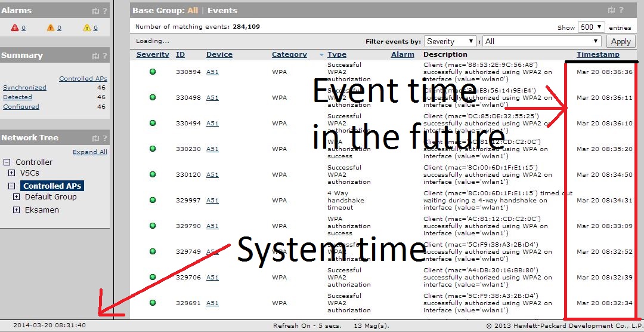Click the yellow minor alarm count 0

[95, 28]
